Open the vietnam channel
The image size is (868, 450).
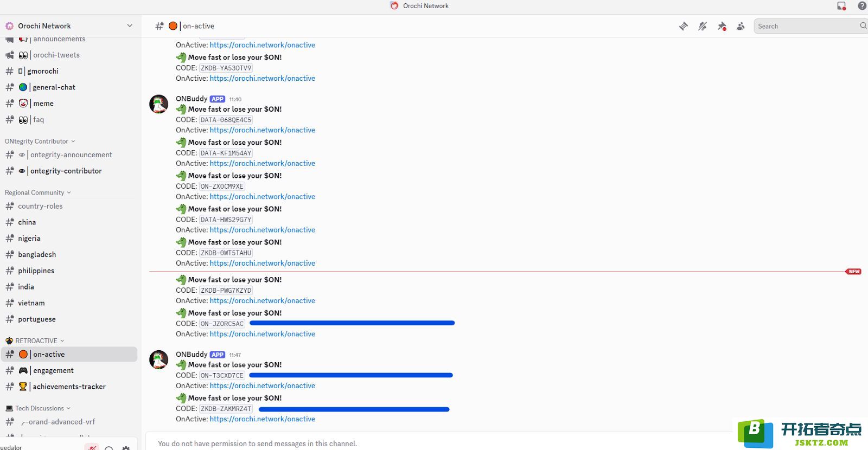coord(69,303)
